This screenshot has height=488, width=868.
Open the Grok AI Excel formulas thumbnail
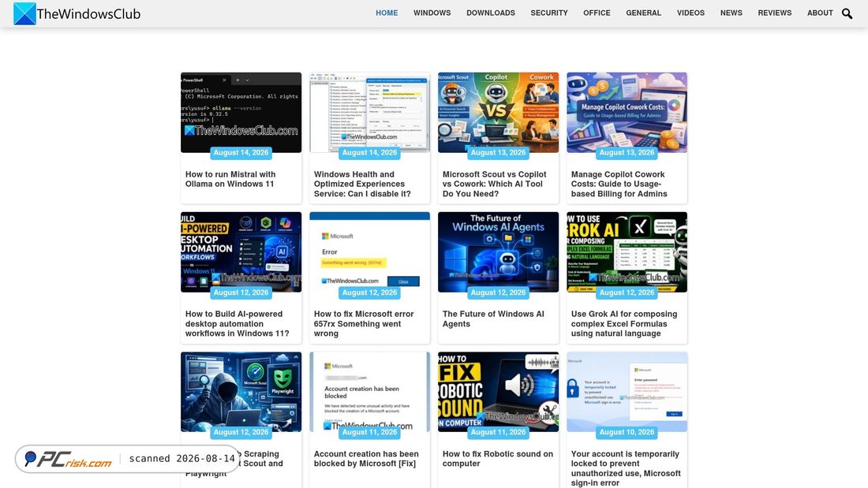click(627, 251)
